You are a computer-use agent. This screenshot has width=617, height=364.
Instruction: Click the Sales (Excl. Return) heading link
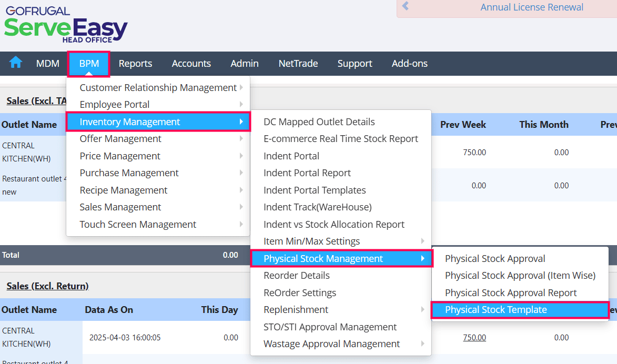[x=47, y=286]
